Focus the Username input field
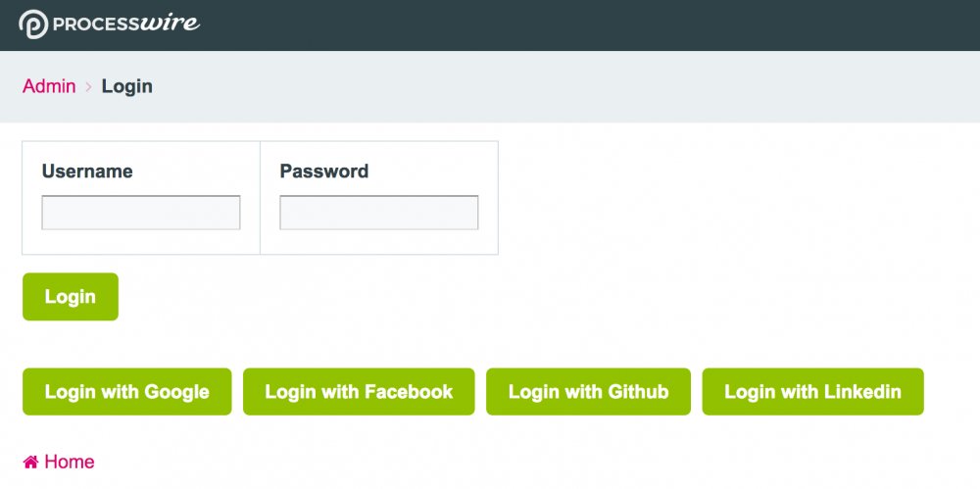The image size is (980, 489). click(x=141, y=213)
